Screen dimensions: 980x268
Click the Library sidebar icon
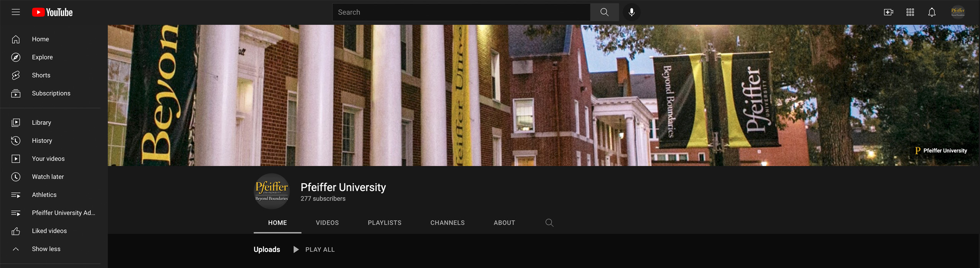click(16, 123)
